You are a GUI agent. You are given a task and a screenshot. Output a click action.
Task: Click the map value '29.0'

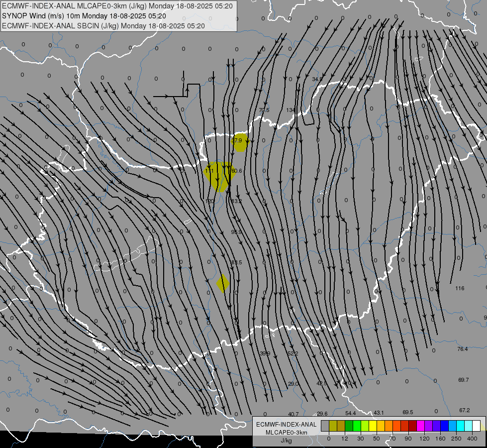coord(293,384)
